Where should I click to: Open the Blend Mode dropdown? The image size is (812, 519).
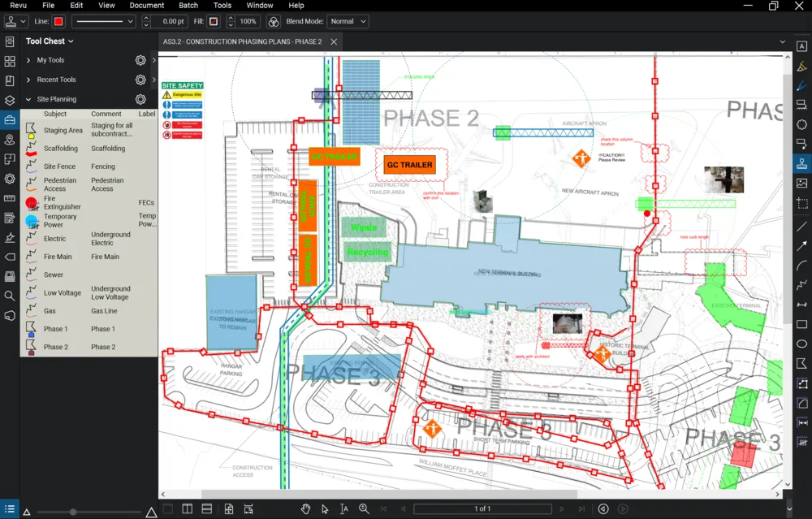pos(348,21)
